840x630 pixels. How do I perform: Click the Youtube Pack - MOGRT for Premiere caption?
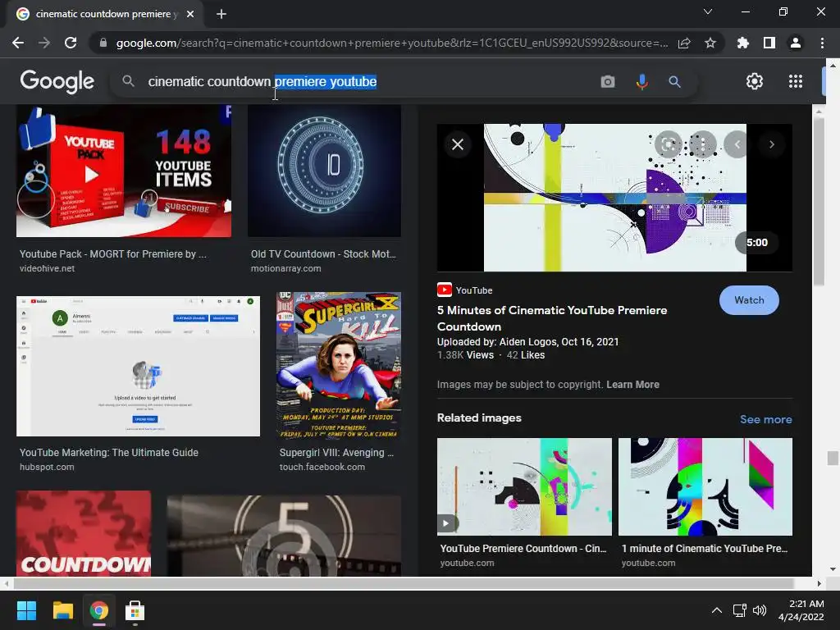click(x=113, y=254)
